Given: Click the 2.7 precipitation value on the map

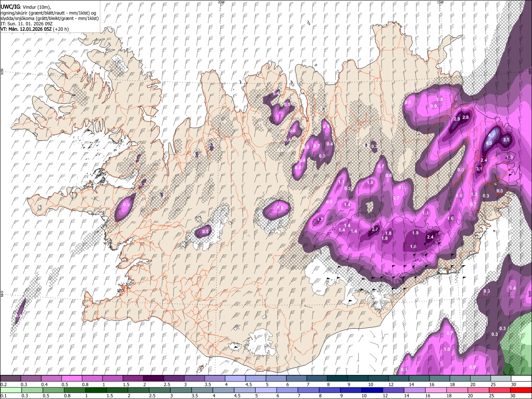Looking at the screenshot, I should [x=375, y=229].
